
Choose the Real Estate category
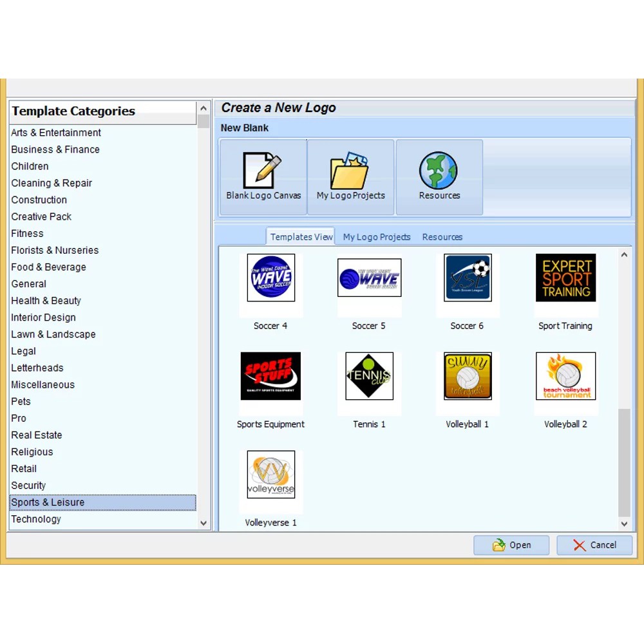coord(37,435)
